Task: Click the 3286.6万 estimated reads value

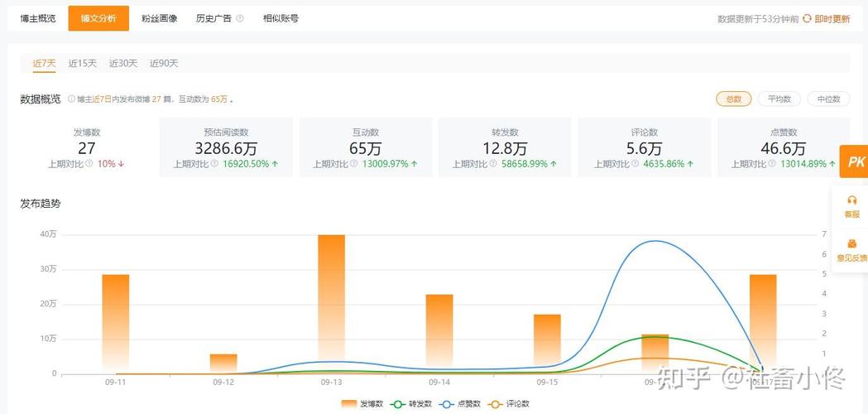Action: pyautogui.click(x=226, y=148)
